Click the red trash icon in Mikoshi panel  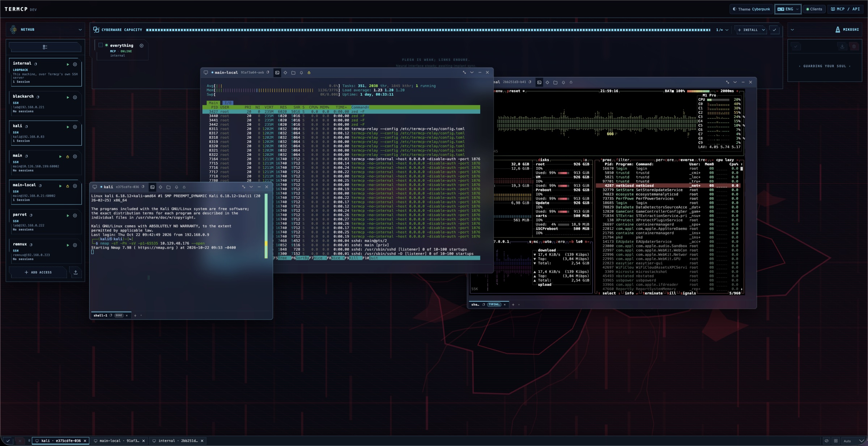(x=854, y=46)
